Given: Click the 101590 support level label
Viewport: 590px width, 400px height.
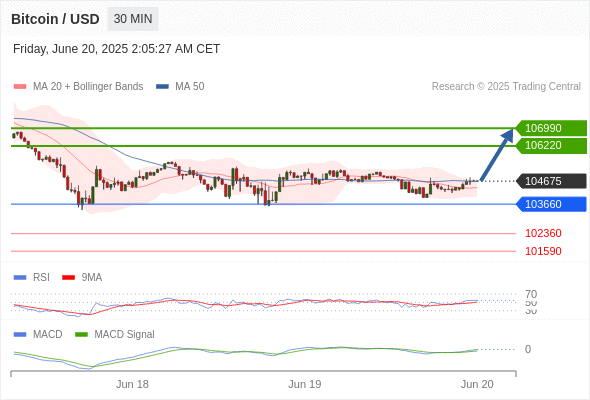Looking at the screenshot, I should pos(543,251).
